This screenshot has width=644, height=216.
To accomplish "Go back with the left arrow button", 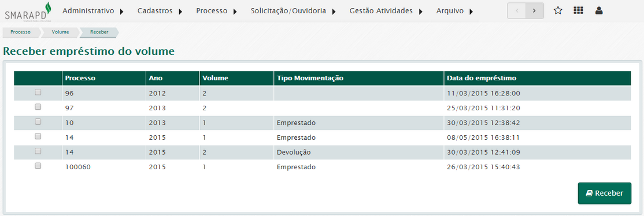I will point(517,10).
